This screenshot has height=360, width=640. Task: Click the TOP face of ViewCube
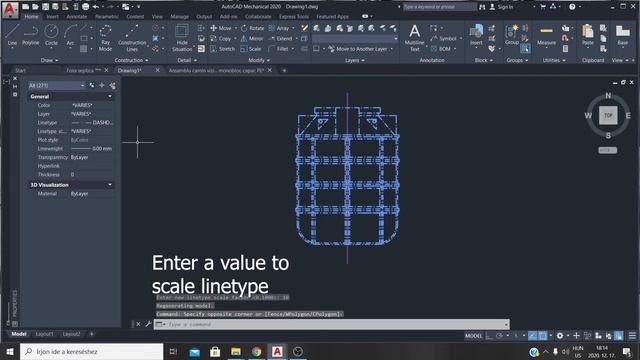(x=608, y=116)
